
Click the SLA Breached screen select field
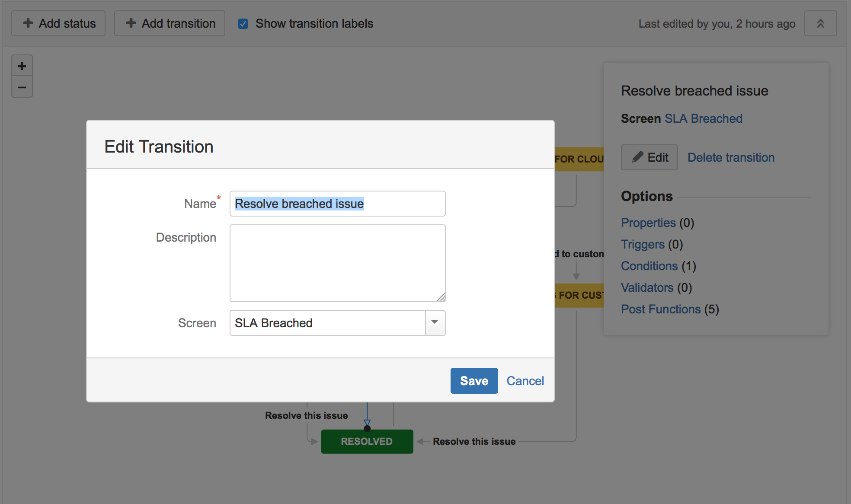coord(337,323)
